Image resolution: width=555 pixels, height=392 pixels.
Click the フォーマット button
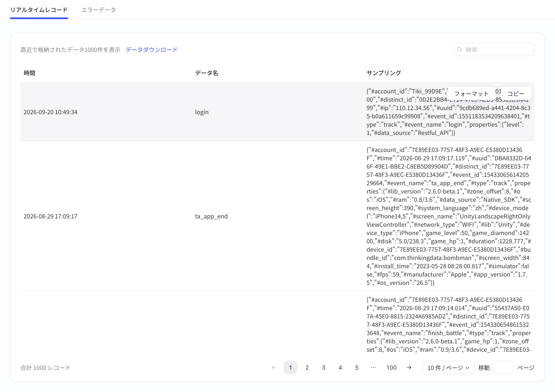(x=471, y=93)
